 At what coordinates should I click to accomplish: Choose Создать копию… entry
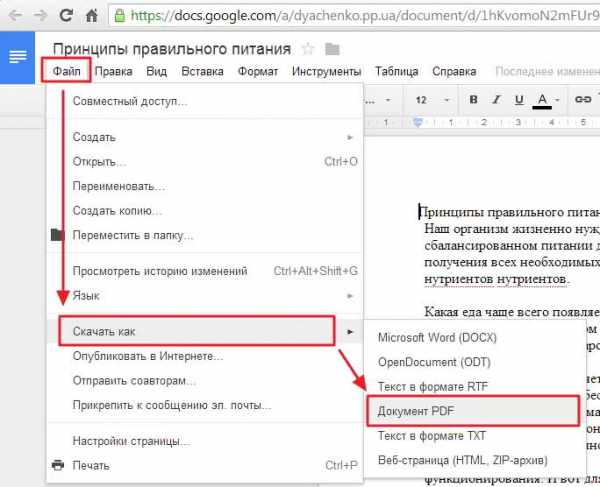pyautogui.click(x=205, y=211)
